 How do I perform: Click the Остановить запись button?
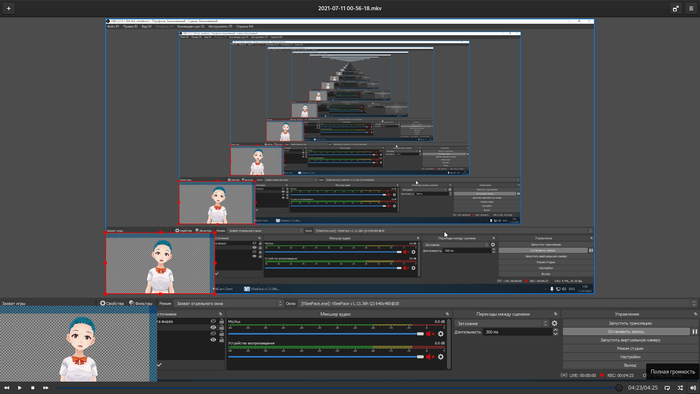click(x=626, y=332)
